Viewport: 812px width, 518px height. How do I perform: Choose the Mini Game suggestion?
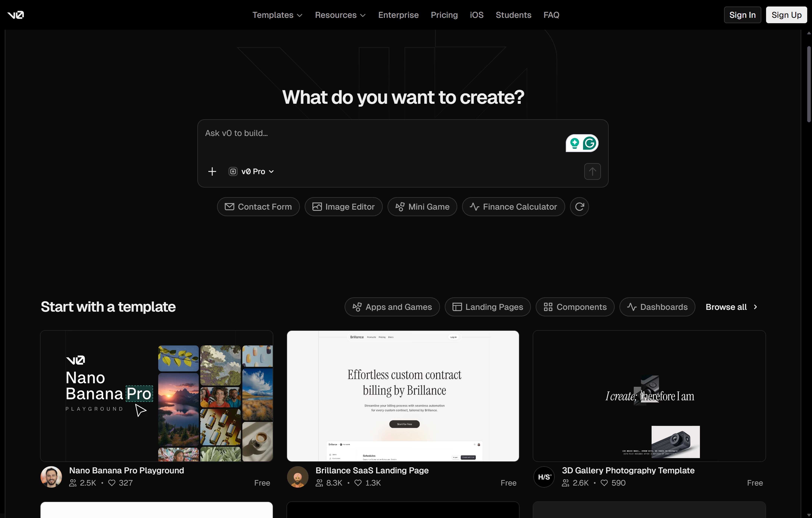pyautogui.click(x=422, y=207)
